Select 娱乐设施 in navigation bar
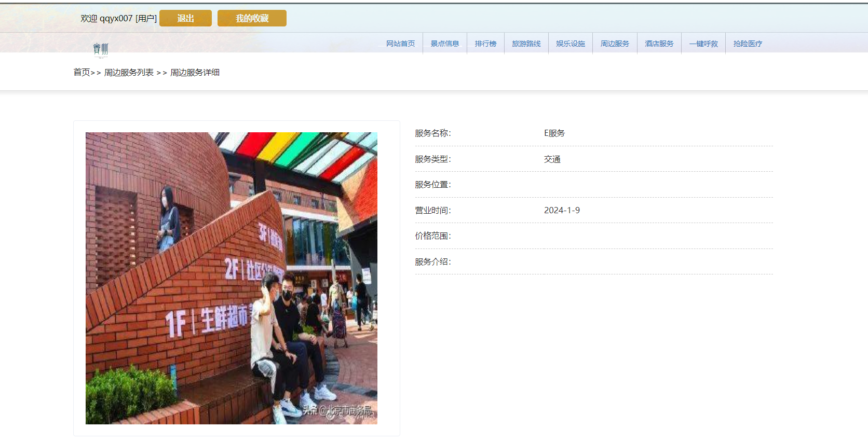The image size is (868, 442). (571, 44)
